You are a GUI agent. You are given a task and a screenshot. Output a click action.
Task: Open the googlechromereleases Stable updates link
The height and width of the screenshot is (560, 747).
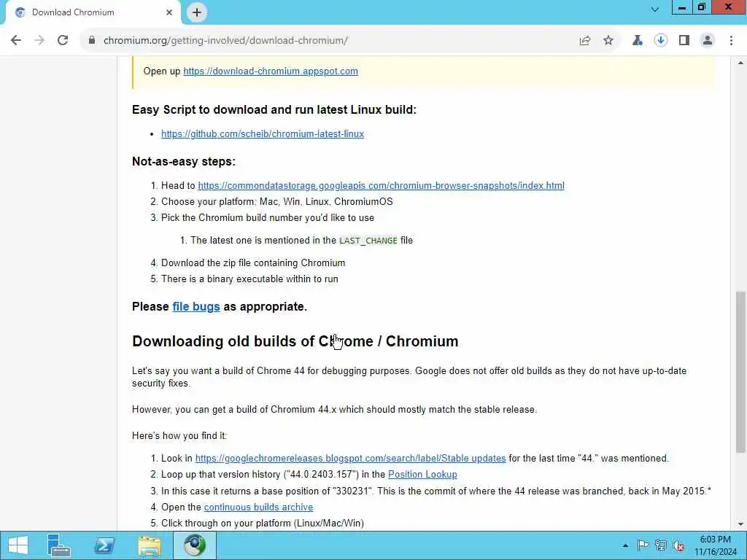point(351,458)
